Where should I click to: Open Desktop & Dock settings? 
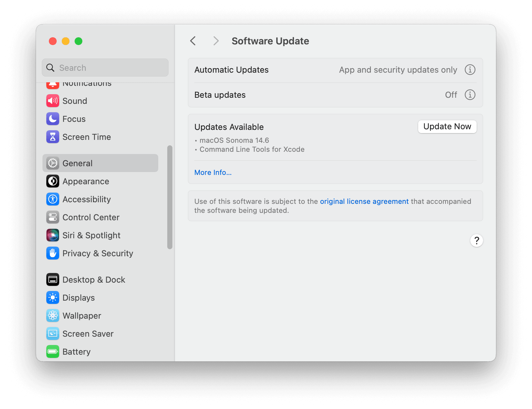click(94, 279)
